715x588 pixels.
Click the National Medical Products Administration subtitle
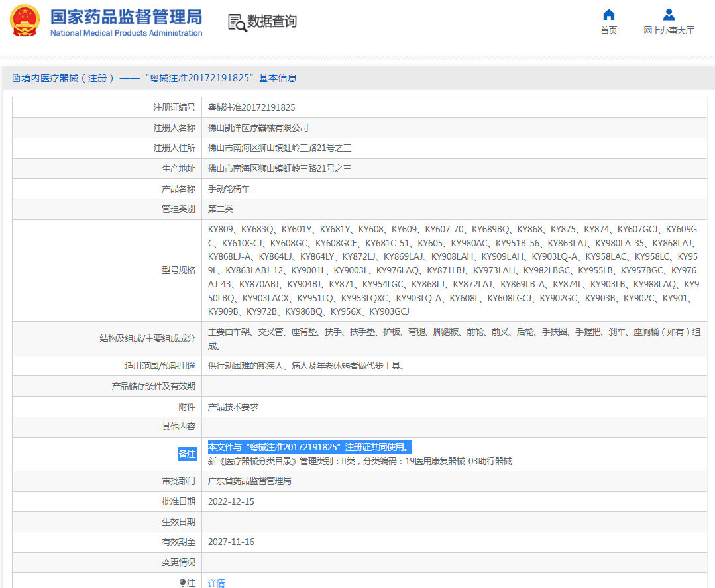pyautogui.click(x=126, y=33)
